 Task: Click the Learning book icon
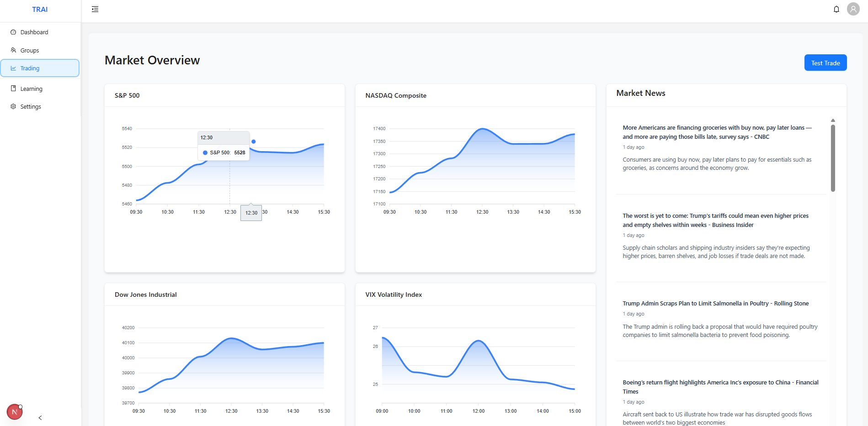tap(13, 89)
